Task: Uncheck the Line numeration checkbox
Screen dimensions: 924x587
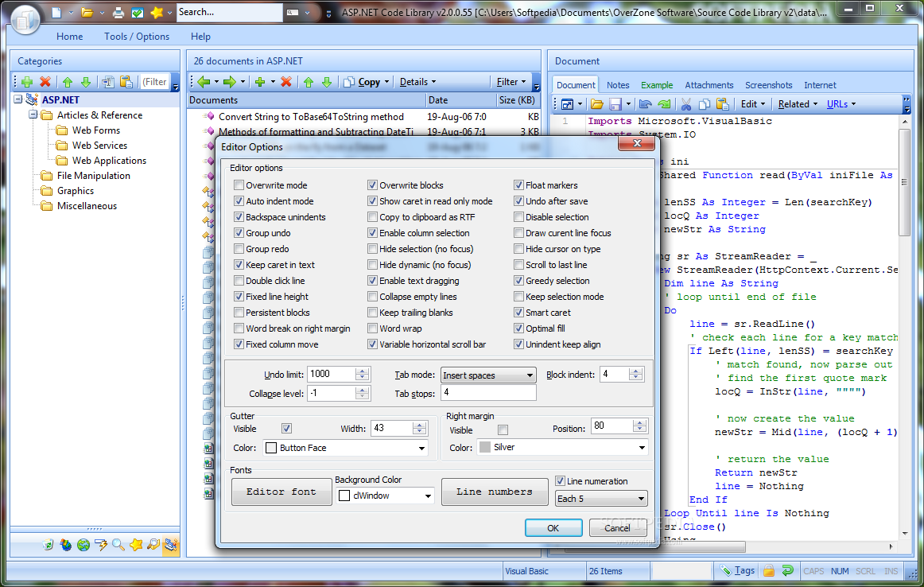Action: point(560,481)
